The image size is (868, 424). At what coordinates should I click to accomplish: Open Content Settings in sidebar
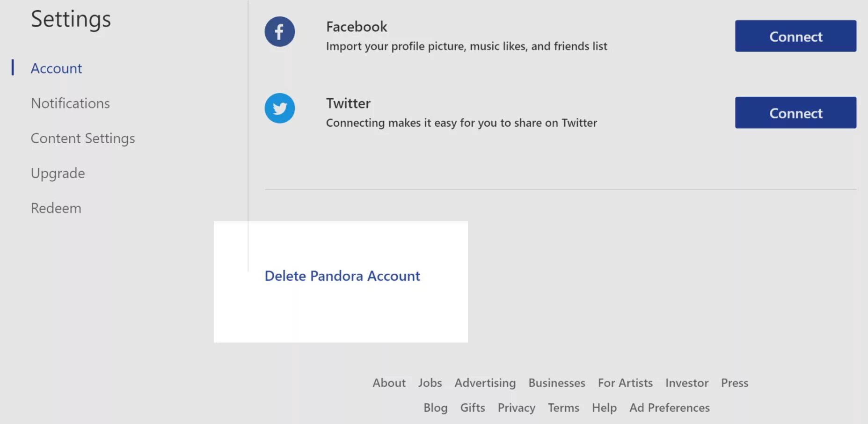(83, 139)
